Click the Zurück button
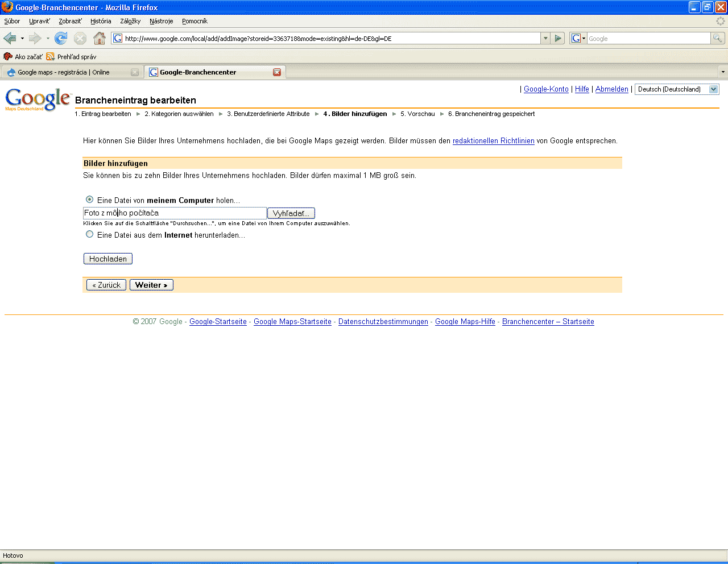This screenshot has width=728, height=564. pyautogui.click(x=106, y=285)
